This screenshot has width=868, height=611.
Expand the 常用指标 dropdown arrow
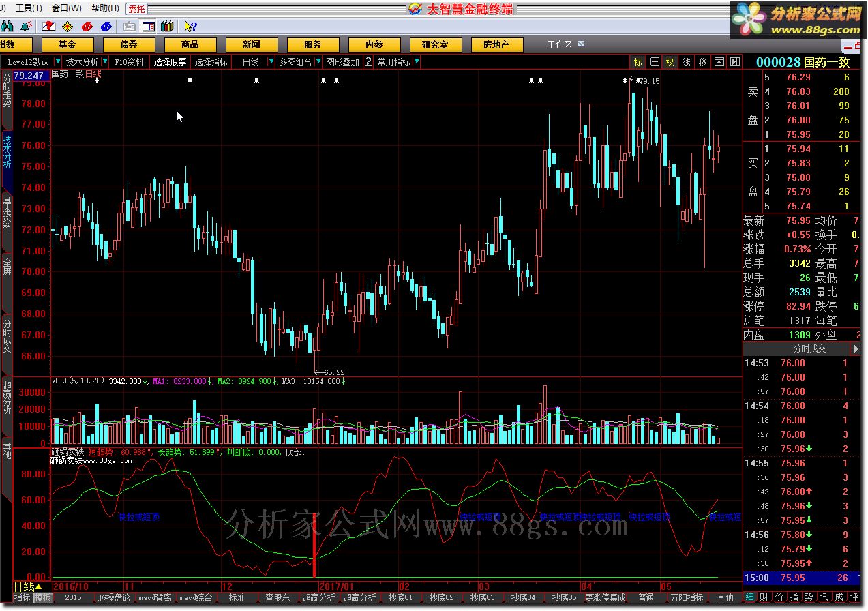417,62
